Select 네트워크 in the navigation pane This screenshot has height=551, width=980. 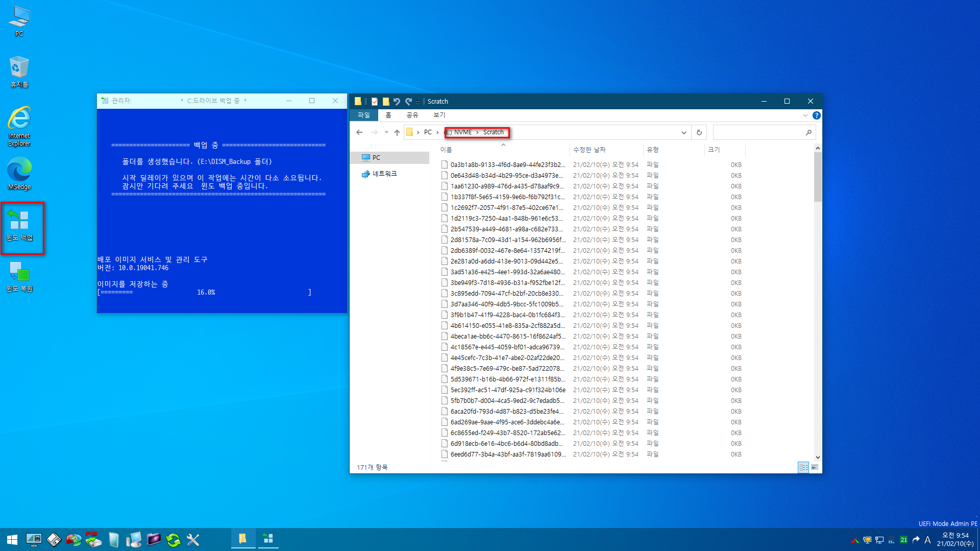(390, 174)
